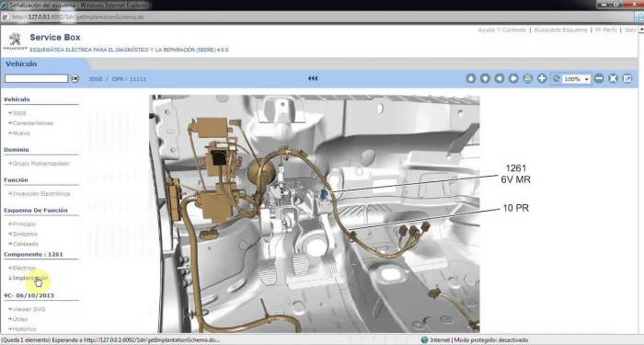Zoom out with the minus button
The image size is (644, 345).
coord(599,78)
